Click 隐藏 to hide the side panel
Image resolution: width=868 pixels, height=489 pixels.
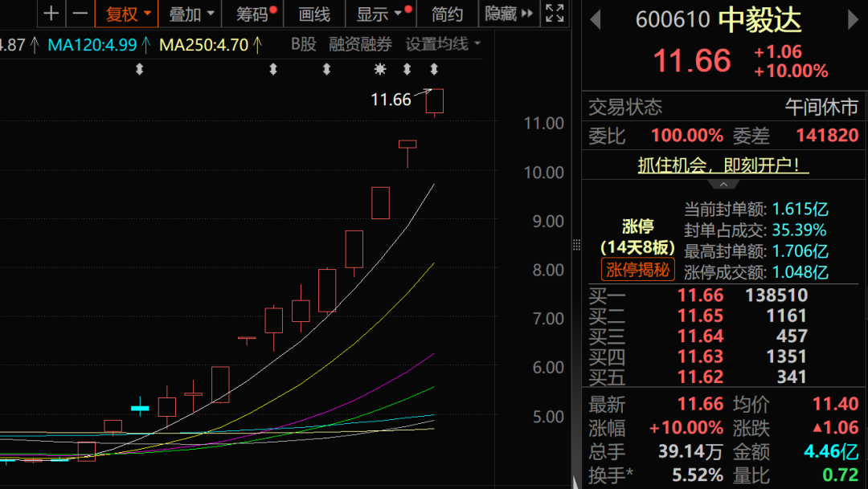click(508, 14)
